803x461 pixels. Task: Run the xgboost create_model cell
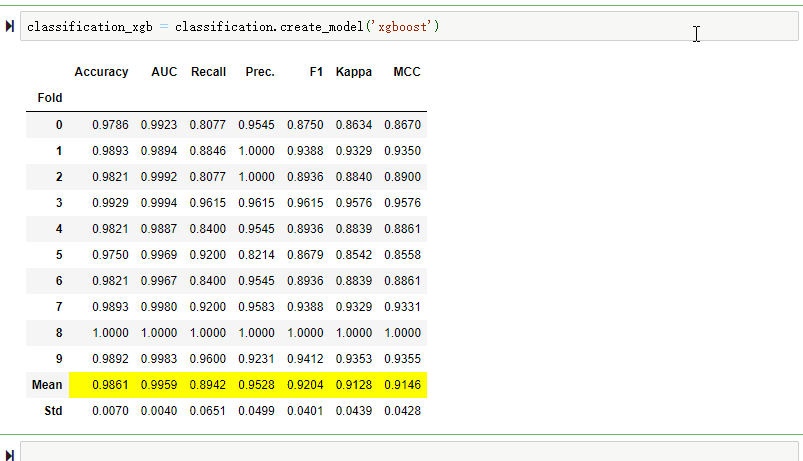[x=9, y=26]
